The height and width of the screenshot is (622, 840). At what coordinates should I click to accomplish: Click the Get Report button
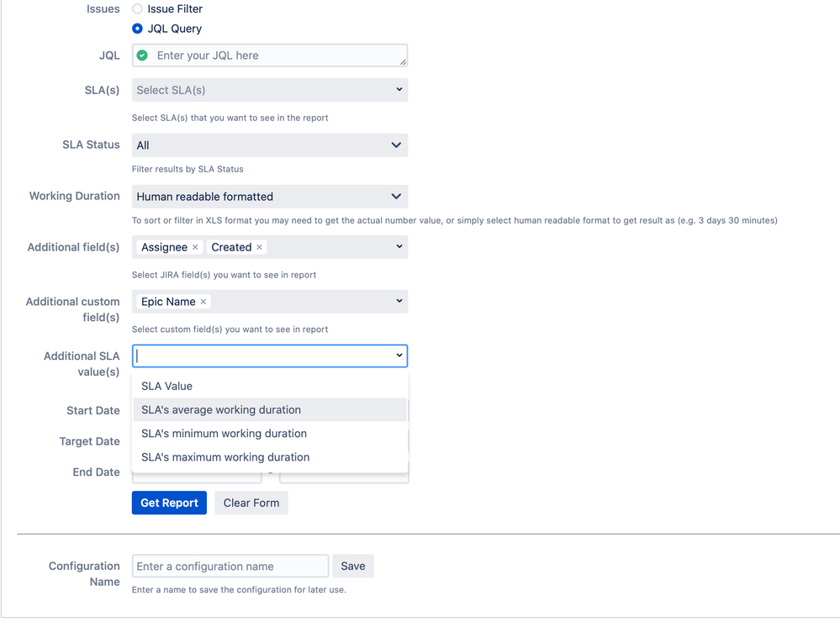click(169, 503)
